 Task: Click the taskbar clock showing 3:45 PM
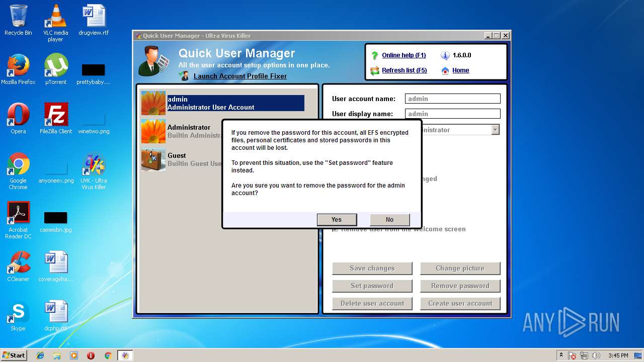[x=618, y=355]
